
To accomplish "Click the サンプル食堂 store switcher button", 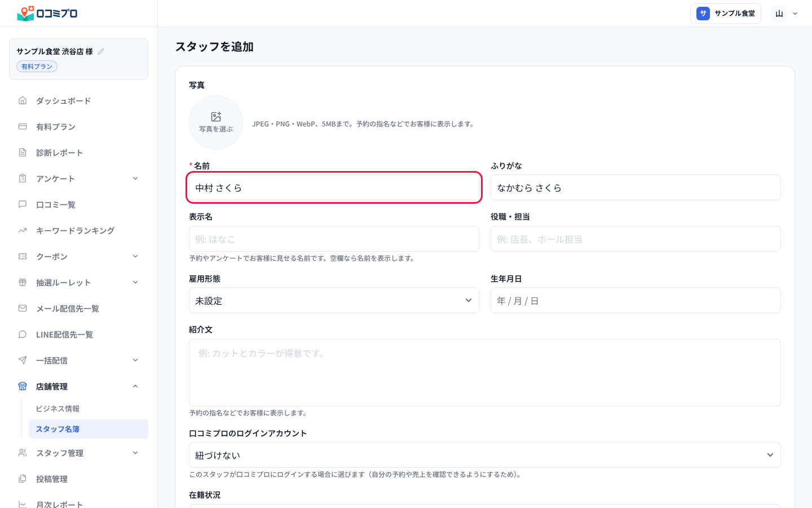I will tap(726, 14).
